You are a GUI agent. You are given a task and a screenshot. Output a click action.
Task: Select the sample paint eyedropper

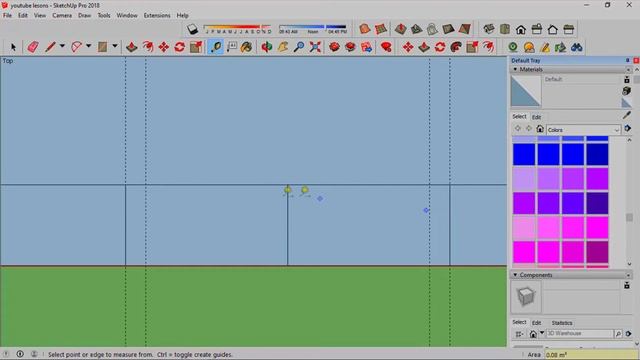[627, 116]
